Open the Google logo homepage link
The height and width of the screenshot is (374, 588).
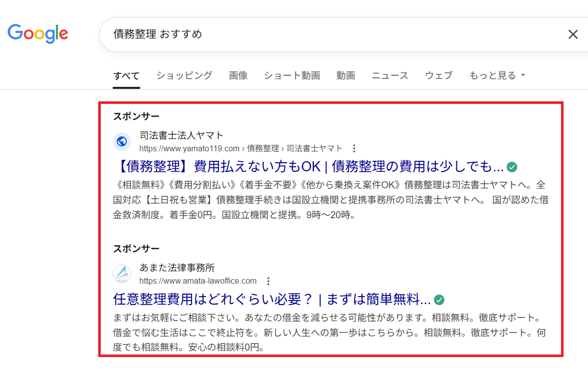click(38, 33)
